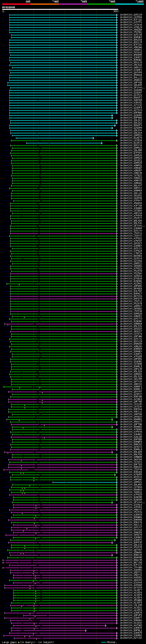Screen dimensions: 146x644
Task: Select hit label UniRef100_Q8RYC0
Action: (x=131, y=188)
